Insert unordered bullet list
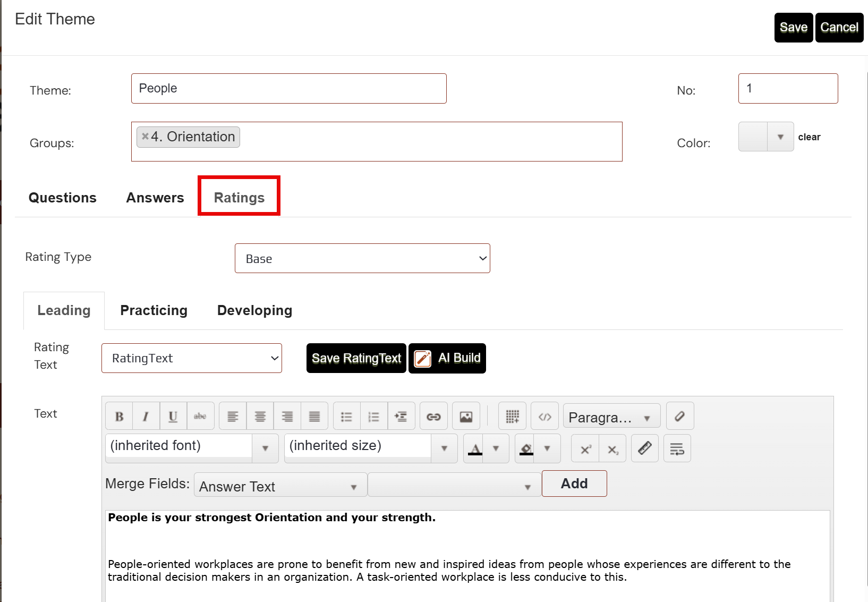This screenshot has width=868, height=602. [x=347, y=416]
